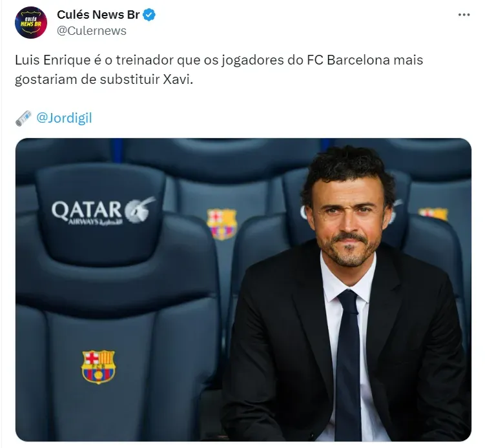The image size is (485, 448).
Task: Click the word "Xavi." ending the tweet
Action: coord(178,79)
